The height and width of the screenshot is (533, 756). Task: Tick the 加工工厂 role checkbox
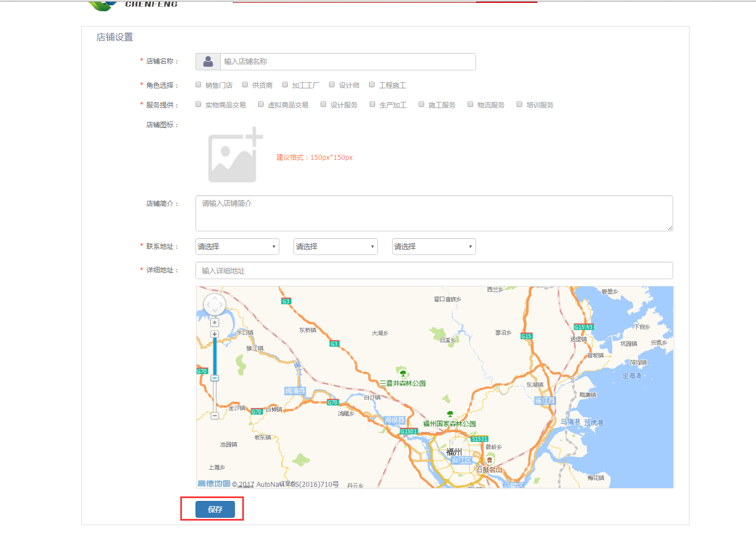(285, 84)
